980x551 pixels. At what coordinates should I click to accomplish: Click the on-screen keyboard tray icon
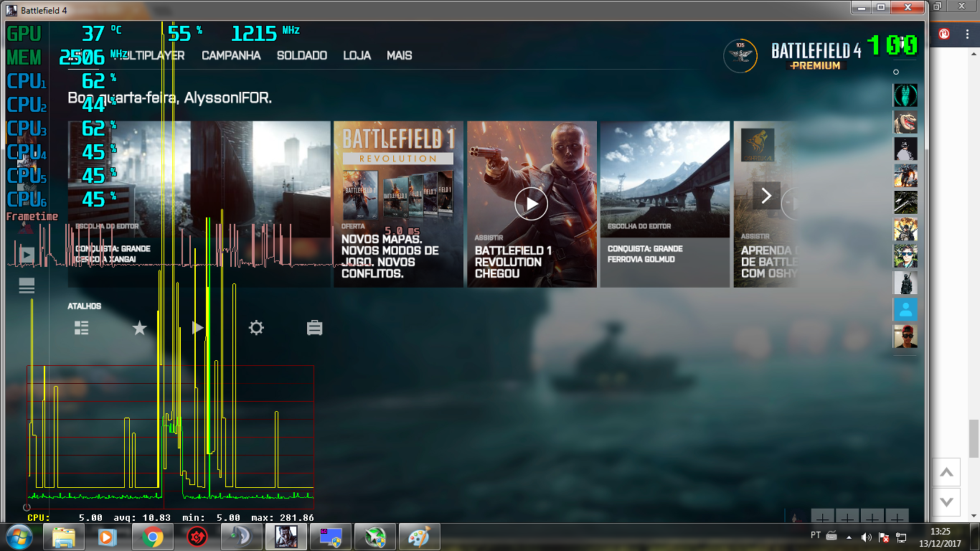[x=832, y=535]
